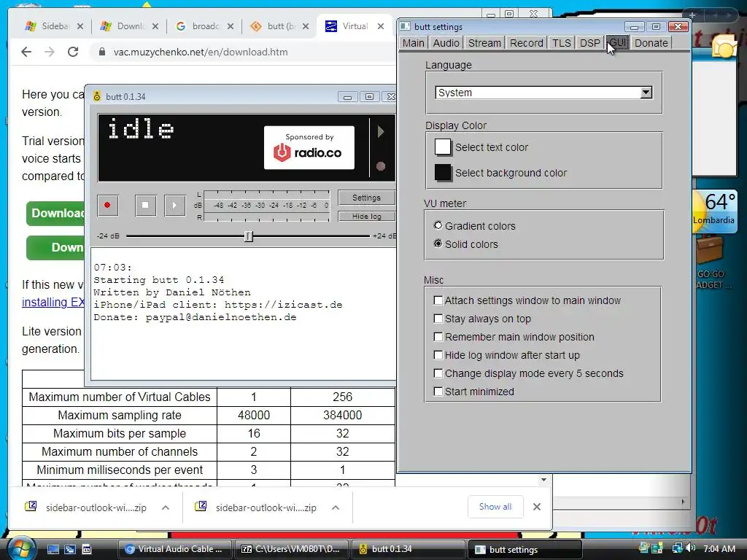
Task: Click the network icon in system tray
Action: pyautogui.click(x=677, y=548)
